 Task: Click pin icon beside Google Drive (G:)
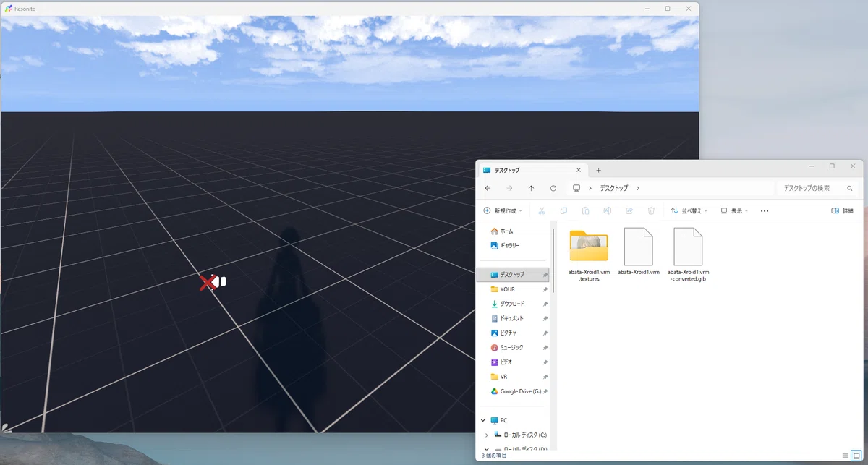(x=545, y=391)
